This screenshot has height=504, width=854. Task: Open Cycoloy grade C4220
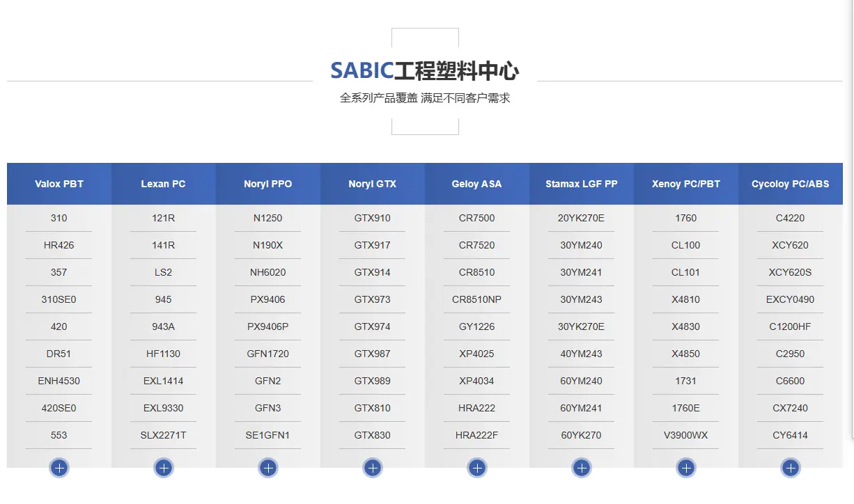(791, 218)
